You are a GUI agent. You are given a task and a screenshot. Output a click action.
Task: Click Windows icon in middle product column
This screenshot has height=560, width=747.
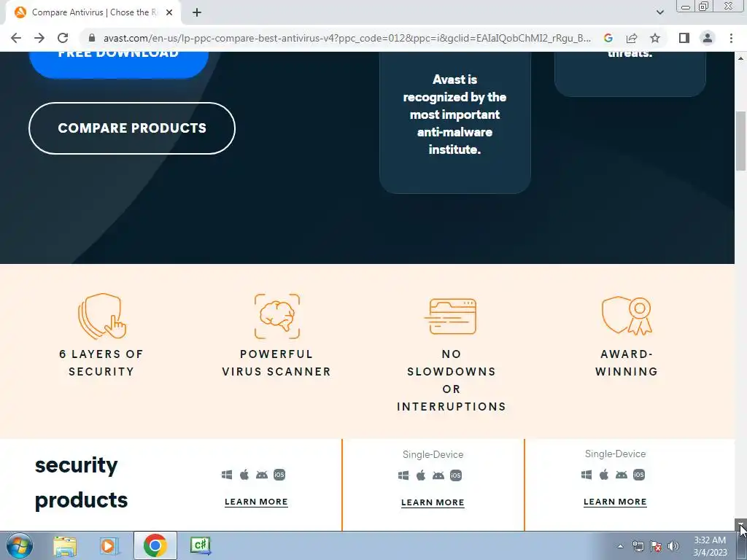tap(403, 475)
